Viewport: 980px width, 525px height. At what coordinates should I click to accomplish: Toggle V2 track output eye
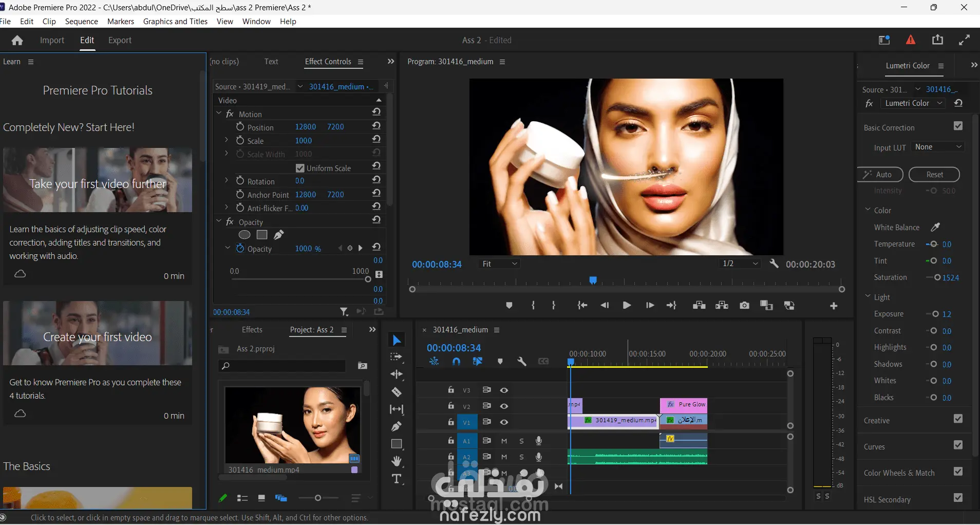coord(504,406)
